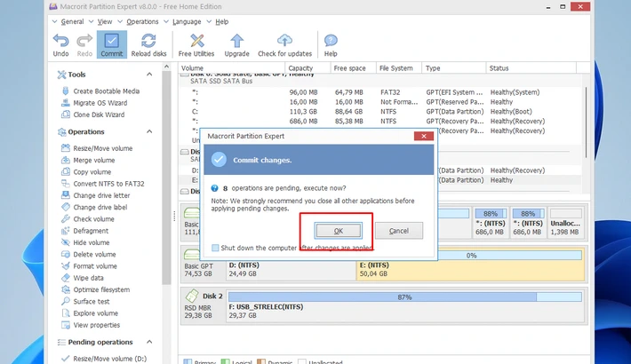Select Convert NTFS to FAT32
Screen dimensions: 631x364
click(x=102, y=184)
